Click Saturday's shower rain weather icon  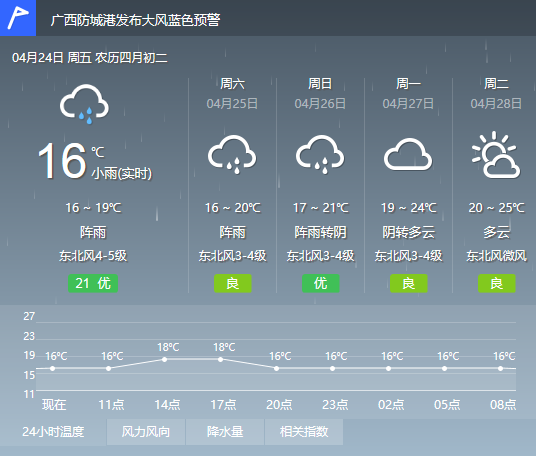point(232,155)
